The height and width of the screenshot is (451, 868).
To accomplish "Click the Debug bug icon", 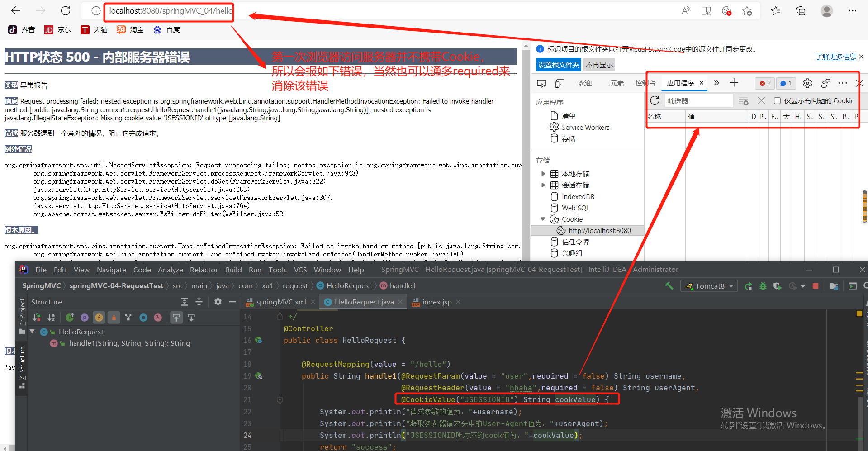I will 763,286.
